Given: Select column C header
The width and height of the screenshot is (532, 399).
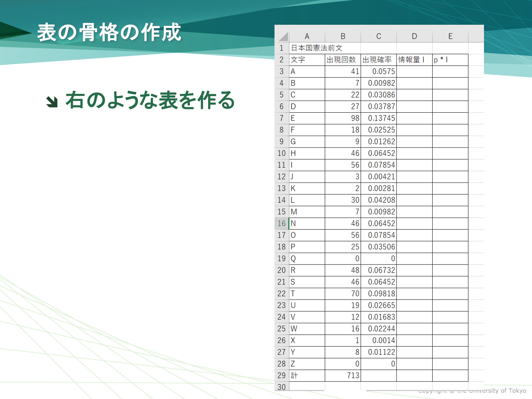Looking at the screenshot, I should 379,36.
